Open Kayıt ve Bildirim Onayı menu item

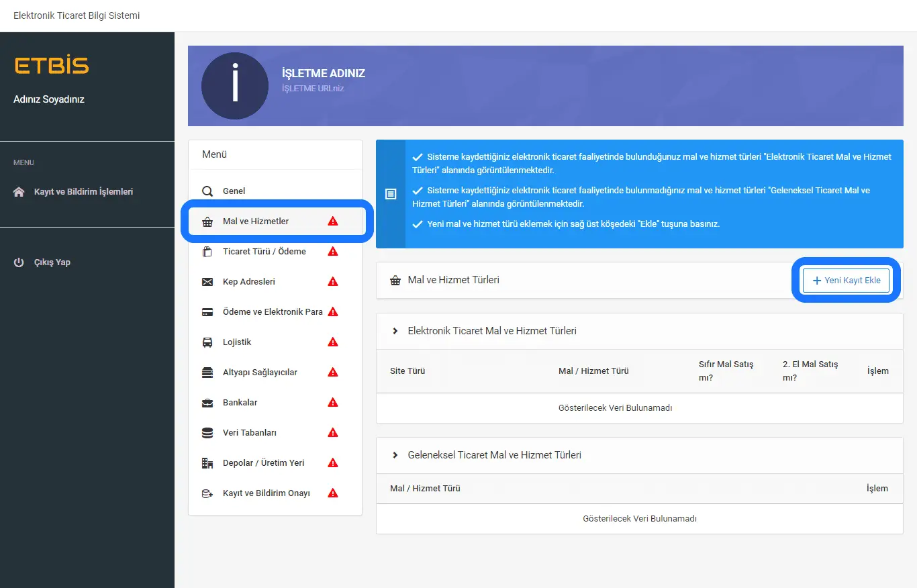pos(266,493)
